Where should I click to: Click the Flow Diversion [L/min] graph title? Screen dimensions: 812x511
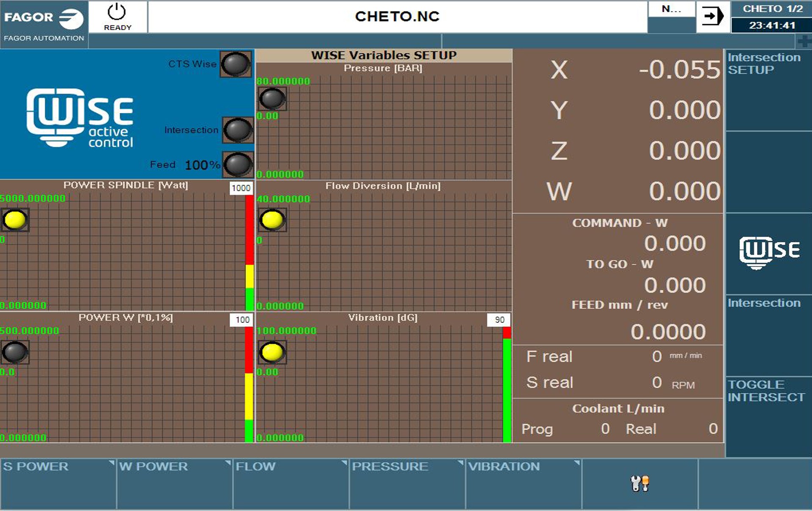click(x=383, y=186)
